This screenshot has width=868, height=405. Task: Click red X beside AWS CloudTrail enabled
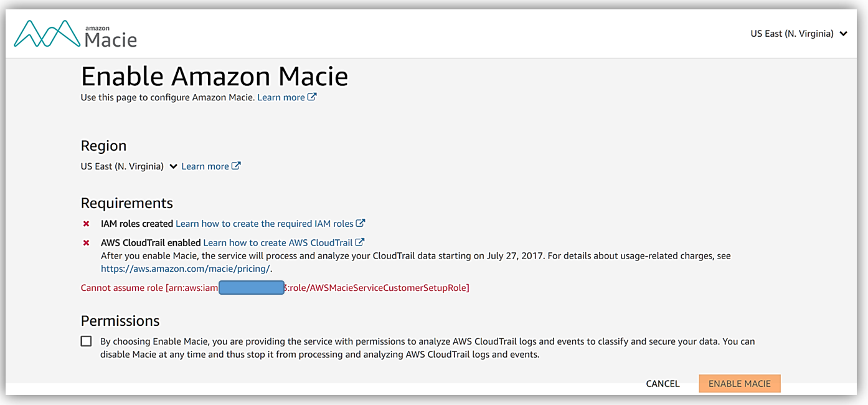[86, 243]
